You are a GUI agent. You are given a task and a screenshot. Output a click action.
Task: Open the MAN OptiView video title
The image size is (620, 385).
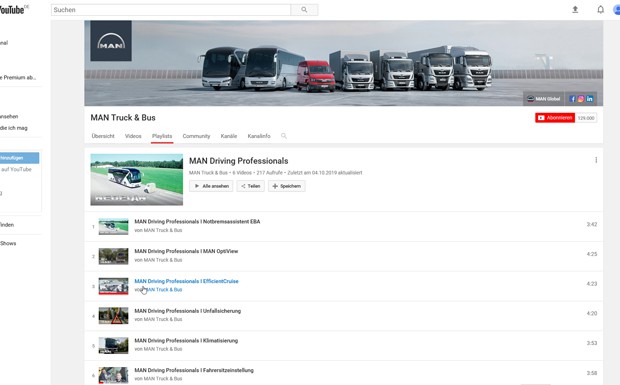pos(186,251)
